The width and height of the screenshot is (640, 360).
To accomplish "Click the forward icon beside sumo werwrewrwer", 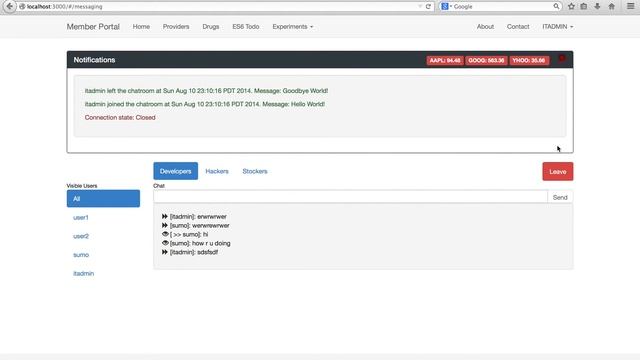I will [164, 225].
